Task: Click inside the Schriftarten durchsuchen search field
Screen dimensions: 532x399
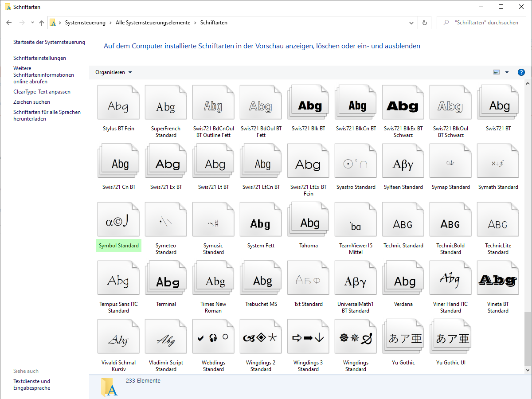Action: coord(481,23)
